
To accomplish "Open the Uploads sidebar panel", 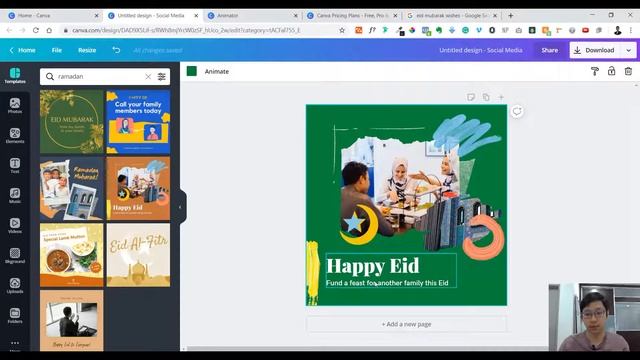I will (x=15, y=286).
